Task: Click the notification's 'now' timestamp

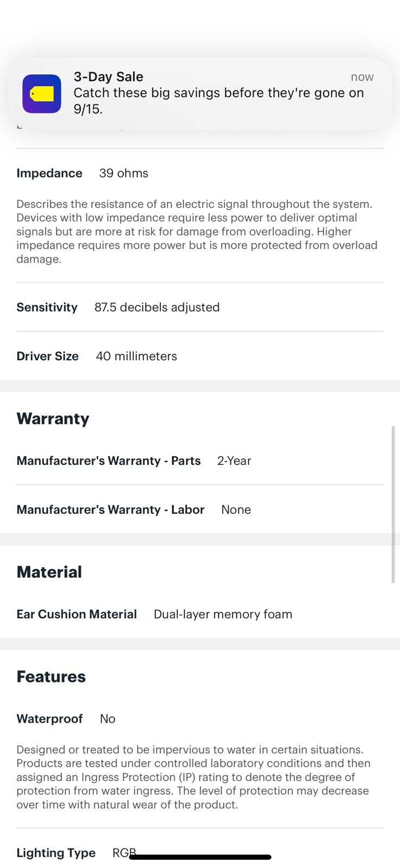Action: 362,77
